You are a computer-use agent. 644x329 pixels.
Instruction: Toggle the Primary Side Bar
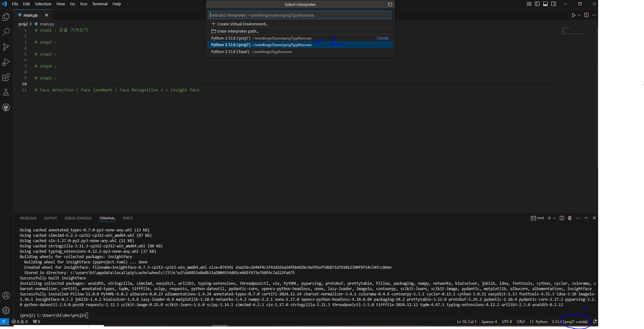[537, 4]
